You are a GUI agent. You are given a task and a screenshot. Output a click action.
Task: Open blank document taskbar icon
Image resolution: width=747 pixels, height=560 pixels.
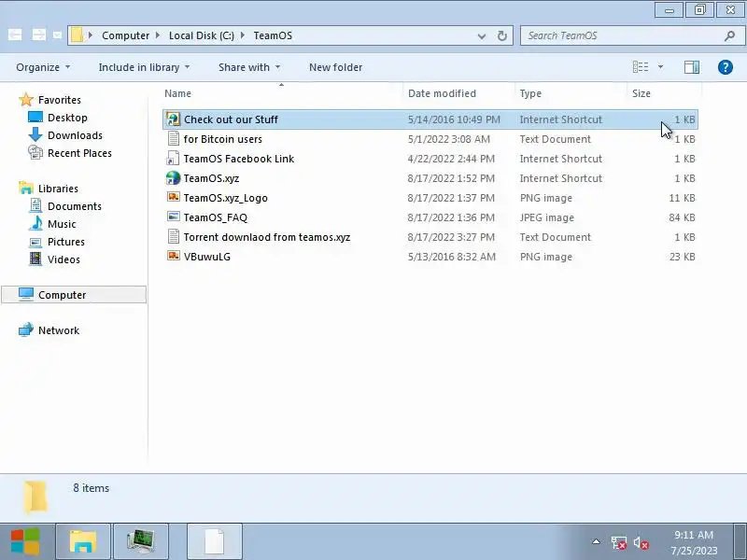click(215, 541)
